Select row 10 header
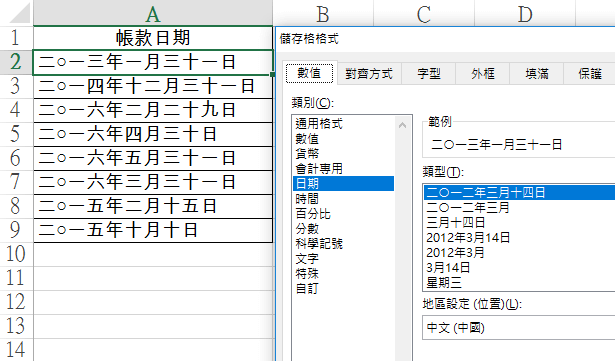The width and height of the screenshot is (615, 361). [x=16, y=254]
